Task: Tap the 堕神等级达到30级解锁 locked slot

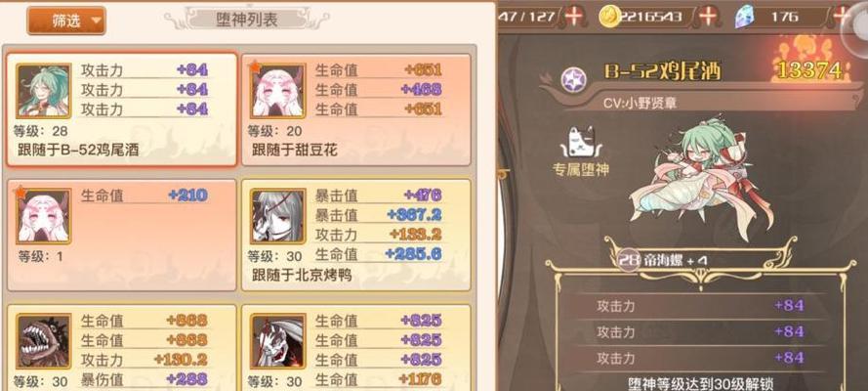Action: pos(700,384)
